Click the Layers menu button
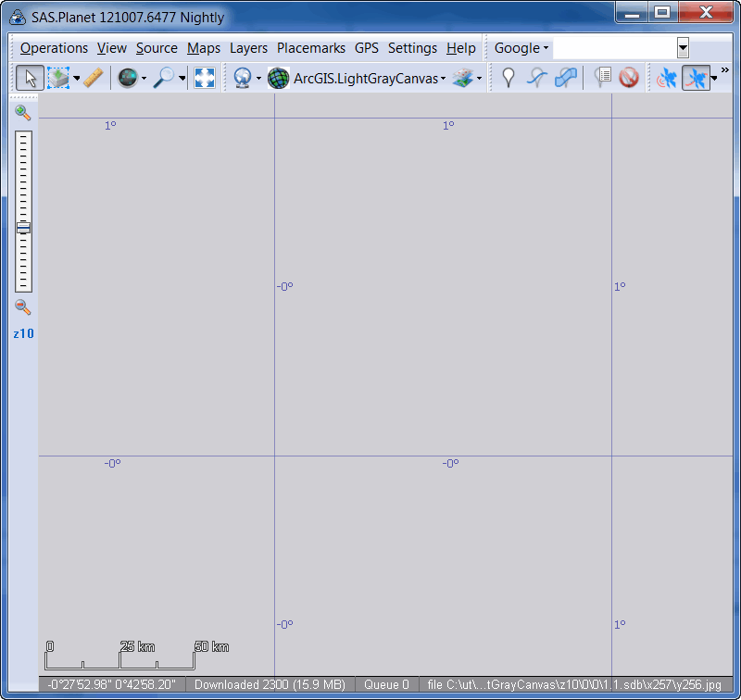 pos(248,48)
